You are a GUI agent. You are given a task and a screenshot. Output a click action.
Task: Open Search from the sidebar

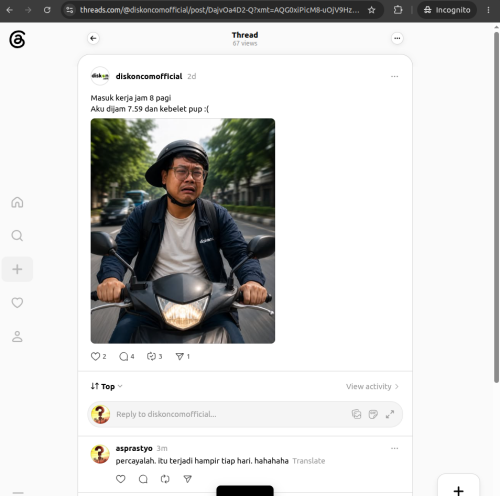(17, 236)
